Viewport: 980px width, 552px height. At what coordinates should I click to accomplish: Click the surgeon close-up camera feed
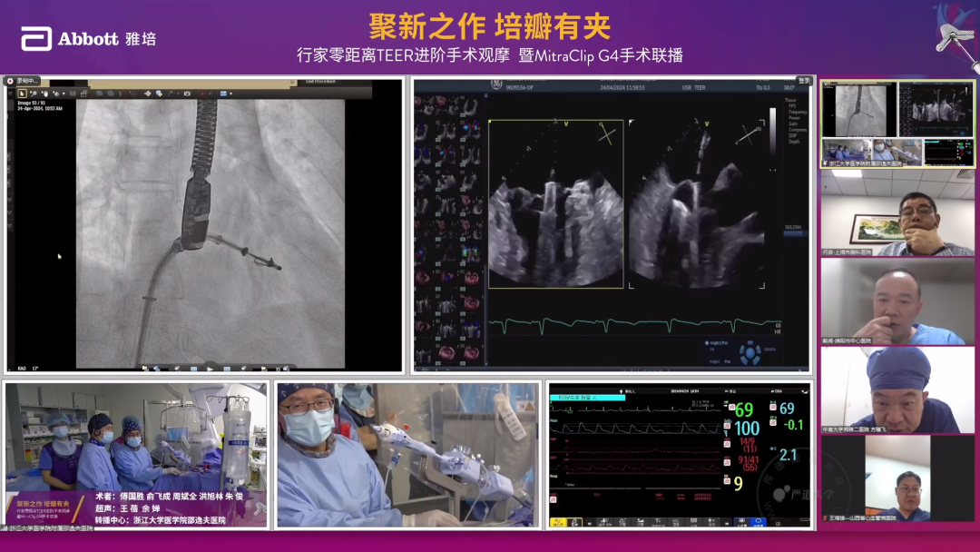pos(408,455)
